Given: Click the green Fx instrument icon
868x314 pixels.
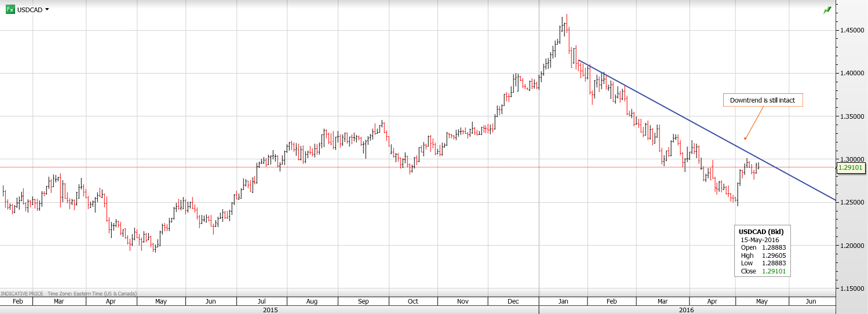Looking at the screenshot, I should [x=10, y=9].
